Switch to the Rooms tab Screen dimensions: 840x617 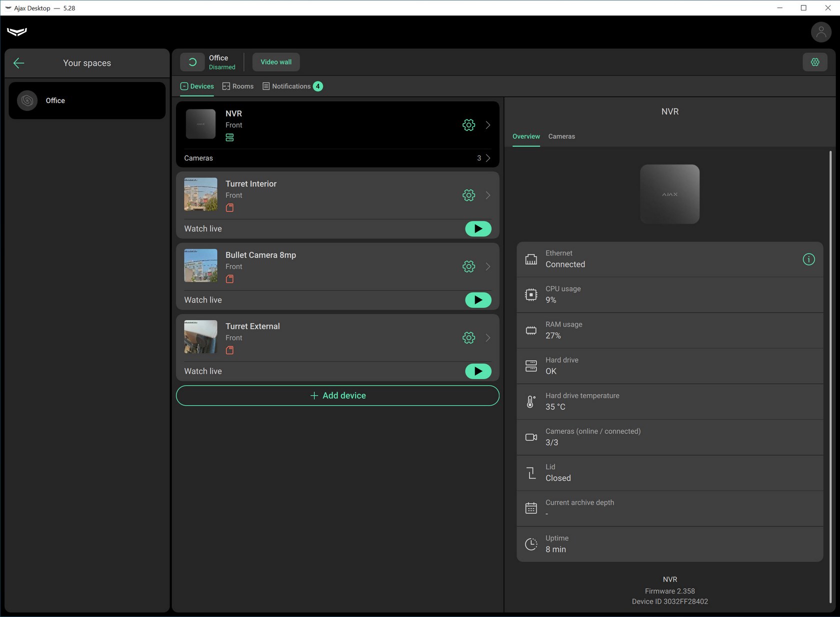(238, 86)
